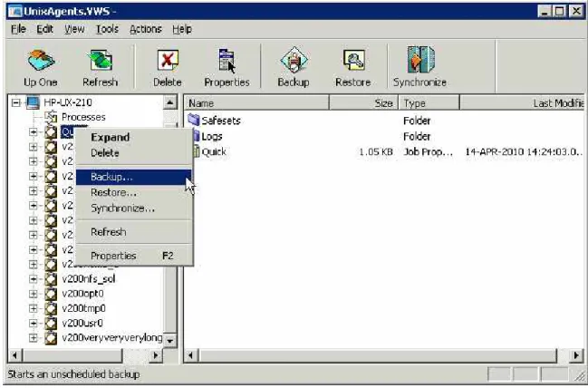Select v200nfs_sol in the tree
588x388 pixels.
coord(89,279)
